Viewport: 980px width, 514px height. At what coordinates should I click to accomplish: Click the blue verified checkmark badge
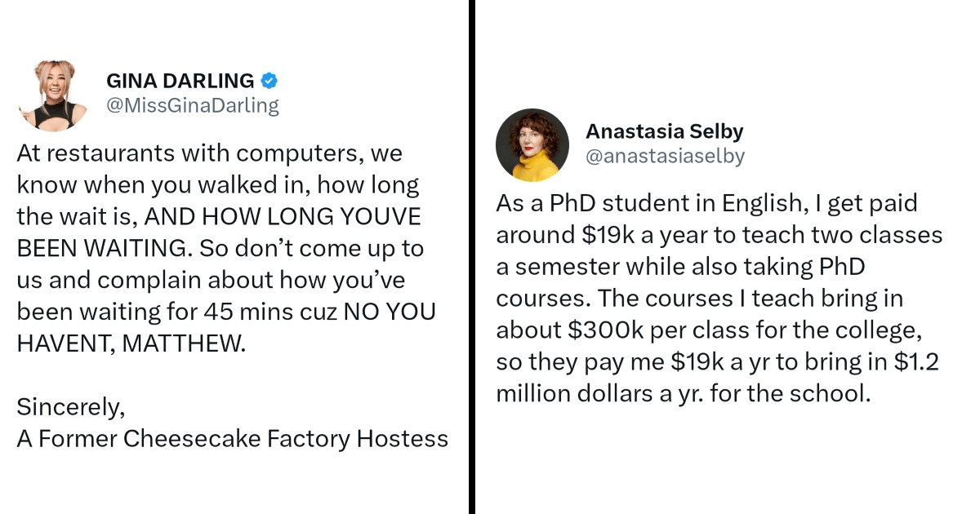pos(269,81)
